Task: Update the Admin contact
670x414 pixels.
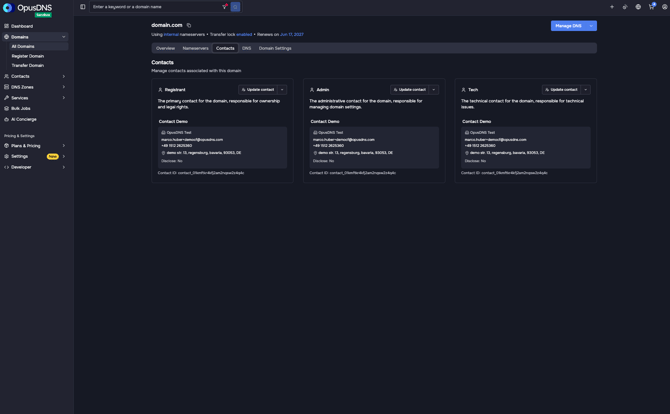Action: coord(410,90)
